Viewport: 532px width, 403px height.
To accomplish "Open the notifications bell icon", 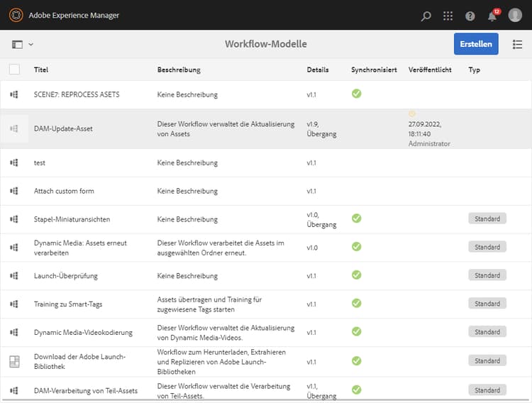I will 493,16.
